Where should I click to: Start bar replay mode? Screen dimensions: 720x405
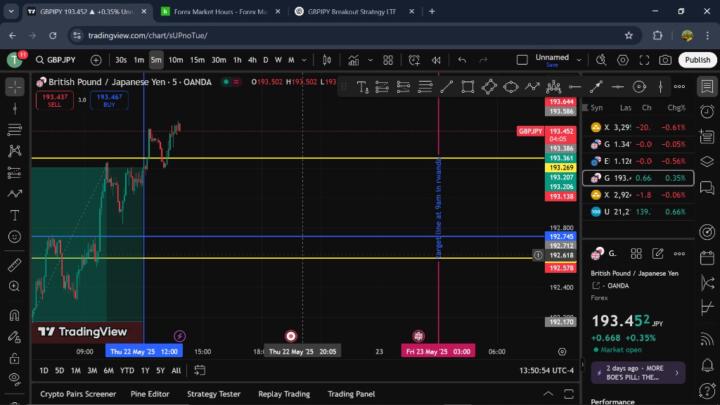tap(436, 60)
